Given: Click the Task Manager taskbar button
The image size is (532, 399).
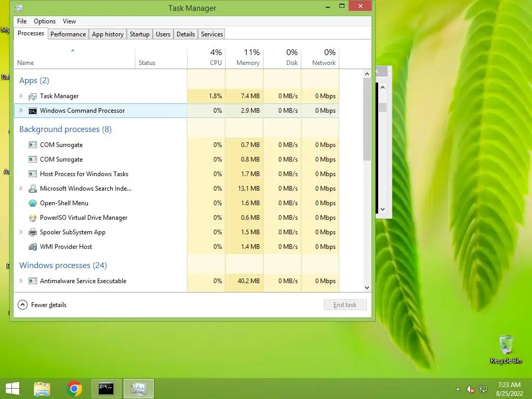Looking at the screenshot, I should click(x=138, y=389).
